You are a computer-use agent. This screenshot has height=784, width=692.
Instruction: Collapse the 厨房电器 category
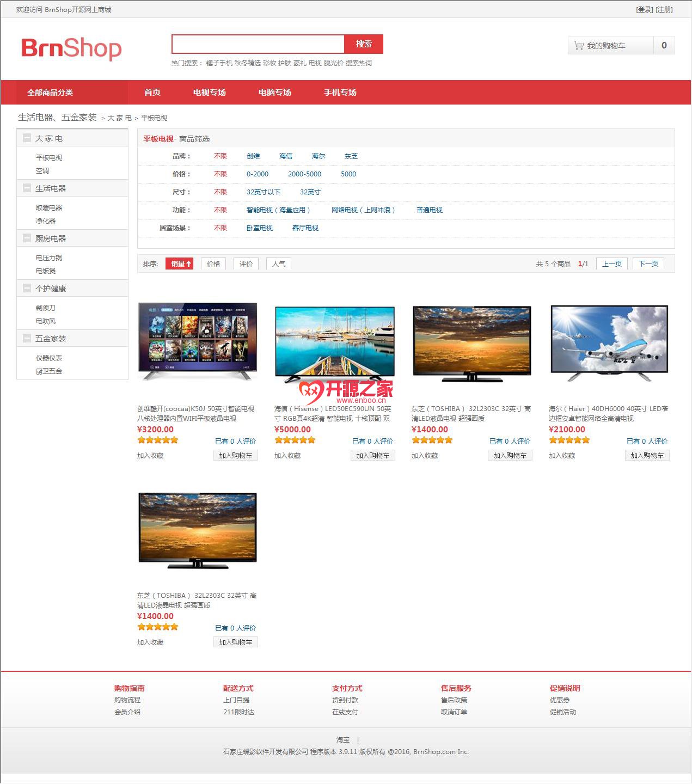coord(27,238)
